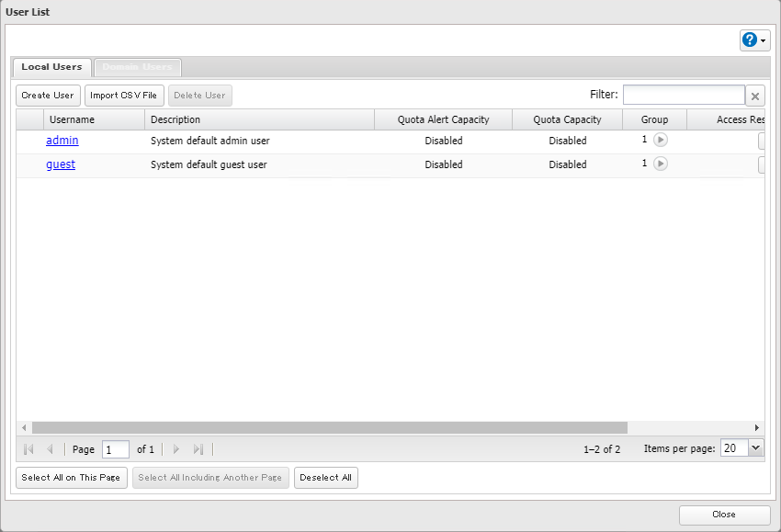Viewport: 781px width, 532px height.
Task: Click the Import CSV File button
Action: [x=123, y=96]
